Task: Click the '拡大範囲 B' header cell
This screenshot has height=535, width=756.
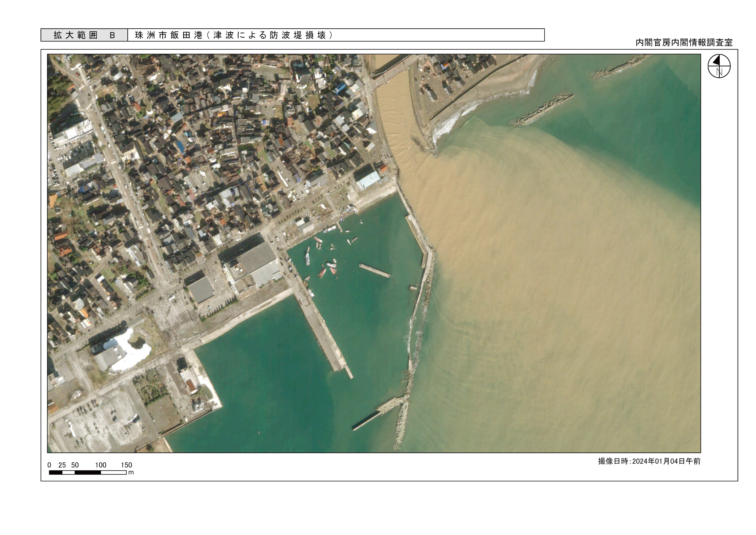Action: 84,35
